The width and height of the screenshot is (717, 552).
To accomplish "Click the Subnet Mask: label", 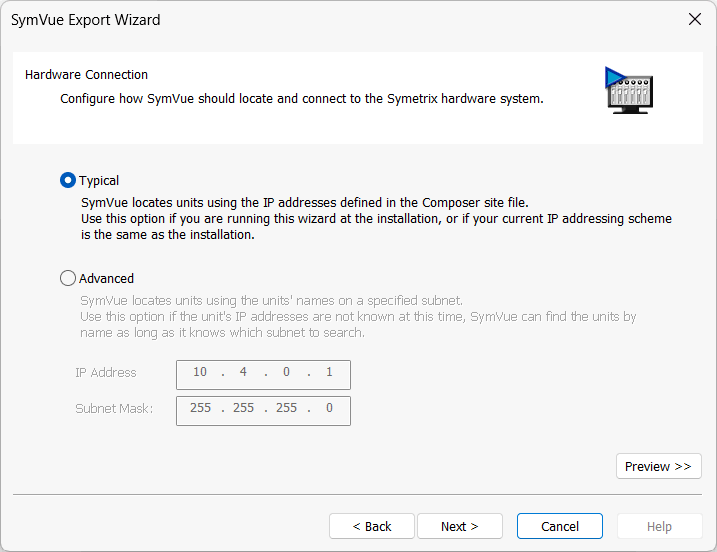I will [114, 408].
